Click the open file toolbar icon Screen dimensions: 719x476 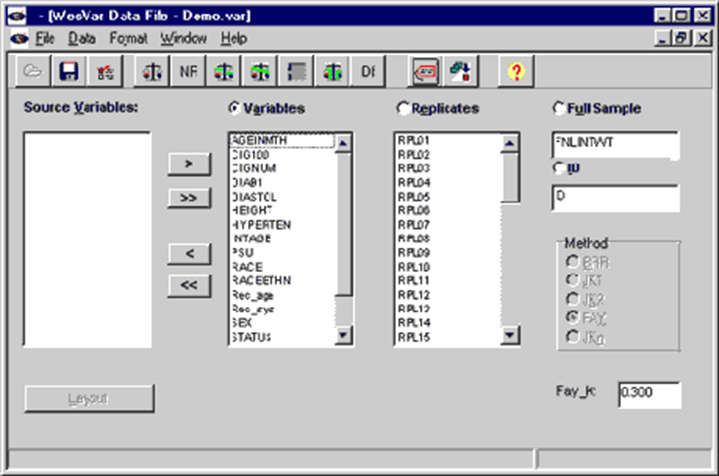pyautogui.click(x=33, y=71)
